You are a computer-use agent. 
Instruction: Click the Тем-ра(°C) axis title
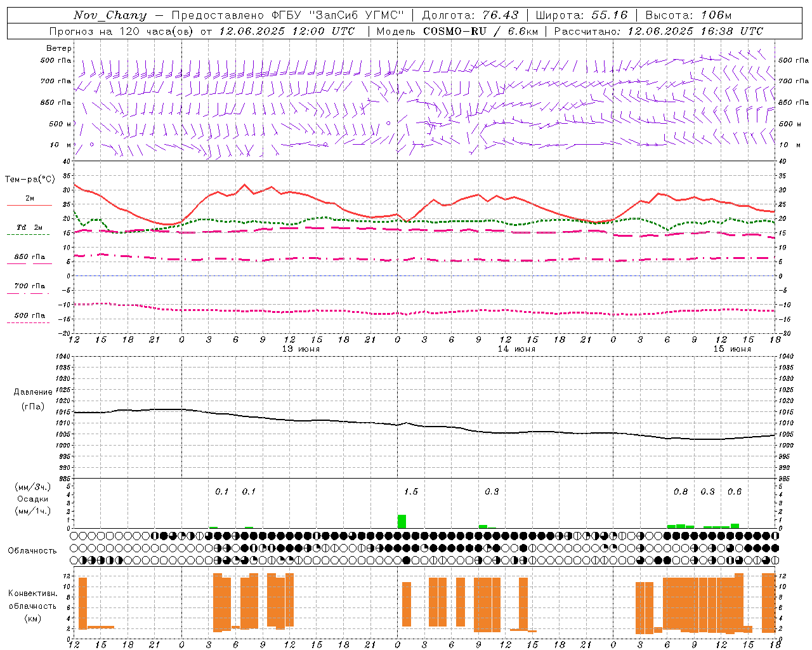30,180
